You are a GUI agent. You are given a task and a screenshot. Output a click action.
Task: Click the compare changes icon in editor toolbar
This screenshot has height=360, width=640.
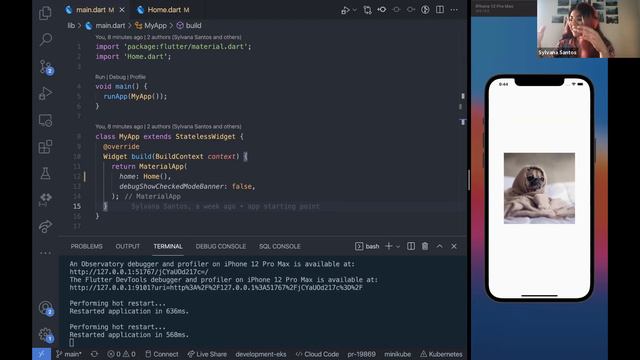367,10
